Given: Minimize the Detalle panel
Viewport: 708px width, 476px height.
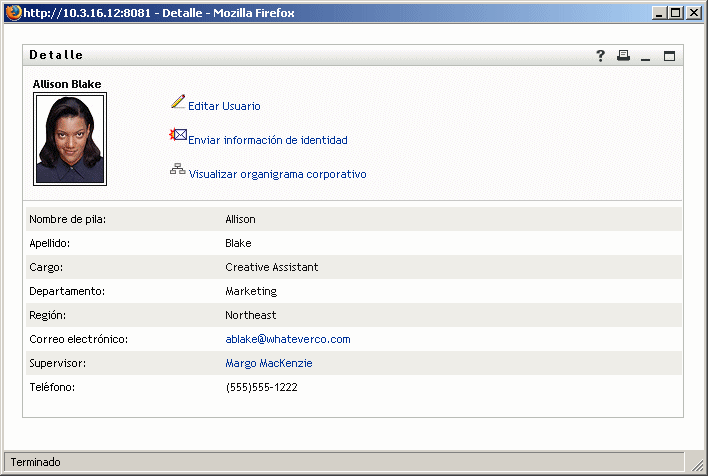Looking at the screenshot, I should pyautogui.click(x=646, y=56).
